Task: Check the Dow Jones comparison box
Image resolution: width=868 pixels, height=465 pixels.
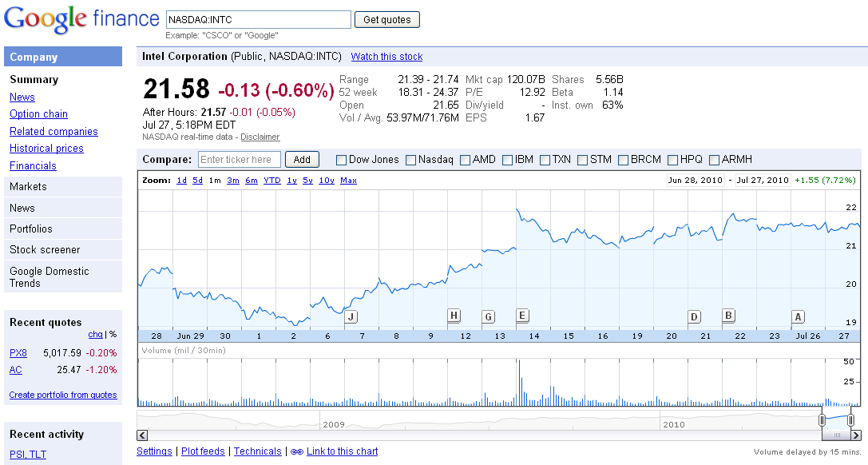Action: pos(342,160)
